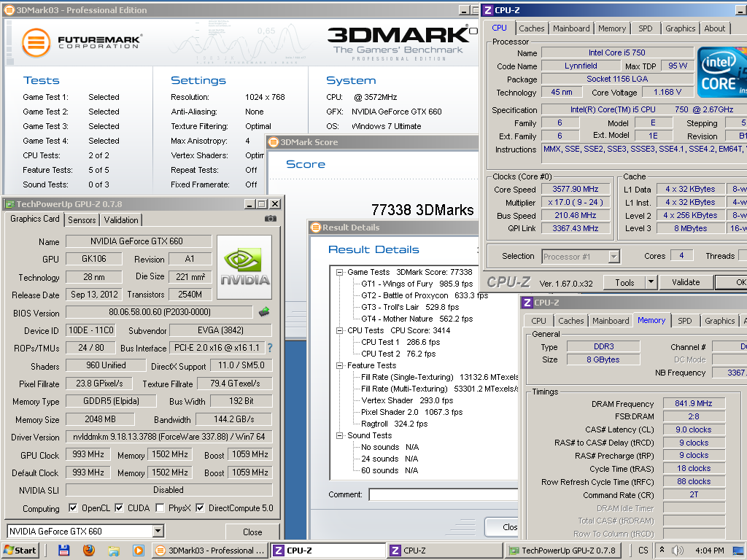Image resolution: width=747 pixels, height=560 pixels.
Task: Select GT4 - Mother Nature result row
Action: point(417,319)
